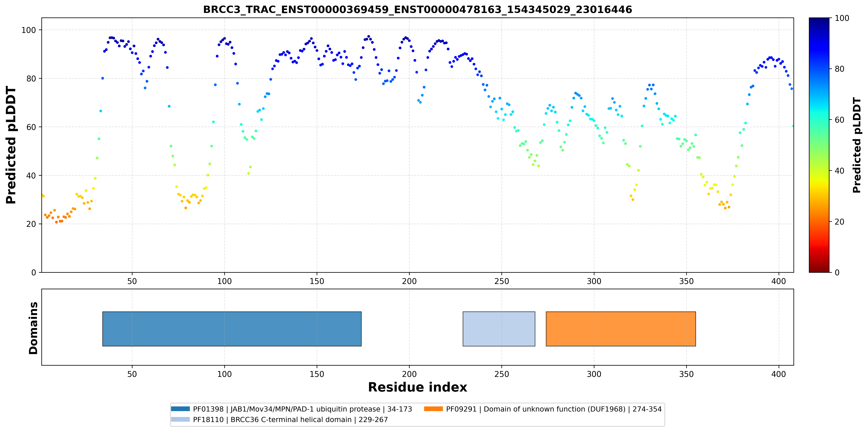
Task: Click the orange PF09291 legend swatch
Action: coord(433,409)
